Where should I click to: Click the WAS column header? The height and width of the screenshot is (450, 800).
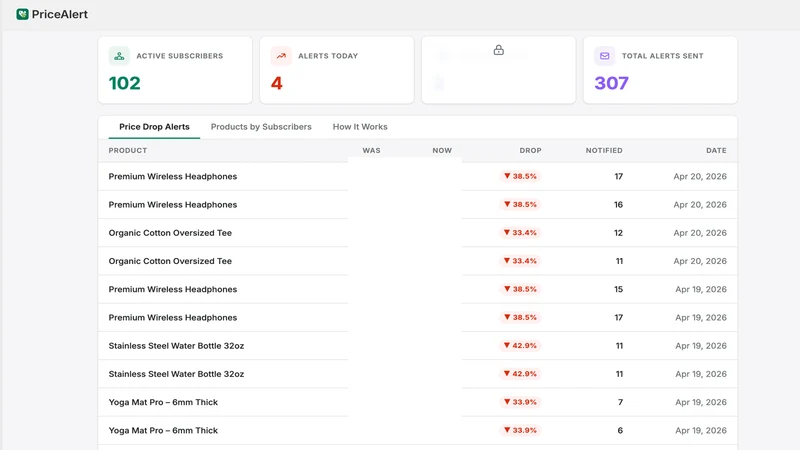(x=371, y=151)
